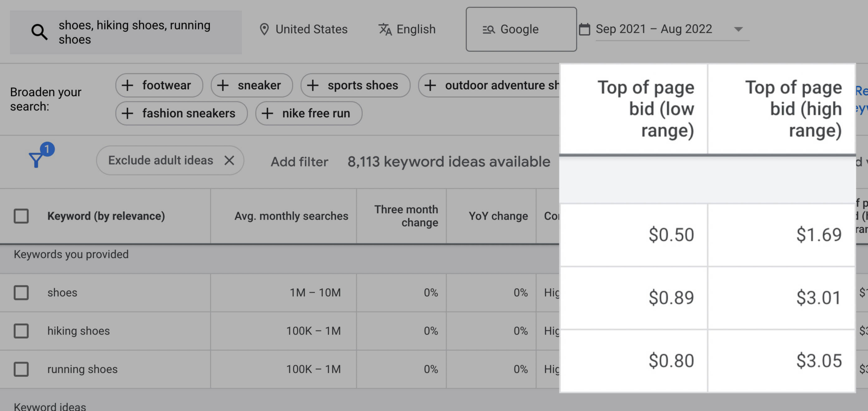Click Add filter
Viewport: 868px width, 411px height.
(299, 162)
